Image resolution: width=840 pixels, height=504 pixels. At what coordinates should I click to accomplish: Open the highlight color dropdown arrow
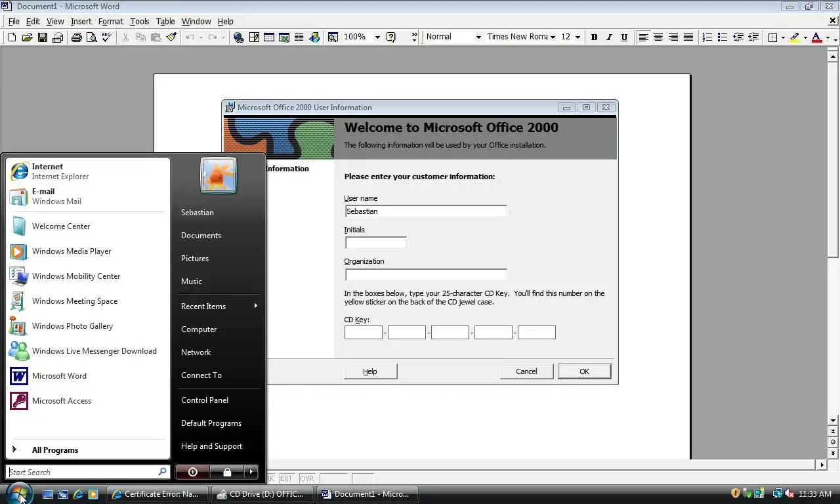(x=805, y=37)
